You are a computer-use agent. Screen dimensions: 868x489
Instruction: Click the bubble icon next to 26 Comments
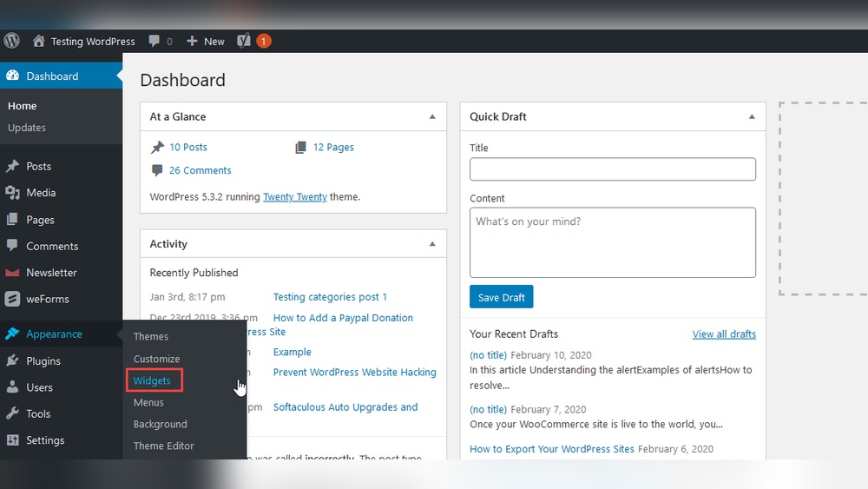[157, 170]
